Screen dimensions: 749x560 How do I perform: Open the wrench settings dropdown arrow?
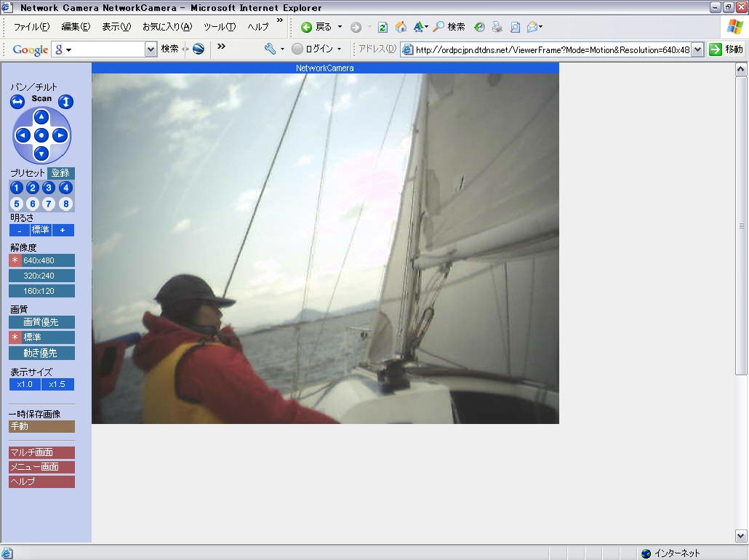coord(282,49)
